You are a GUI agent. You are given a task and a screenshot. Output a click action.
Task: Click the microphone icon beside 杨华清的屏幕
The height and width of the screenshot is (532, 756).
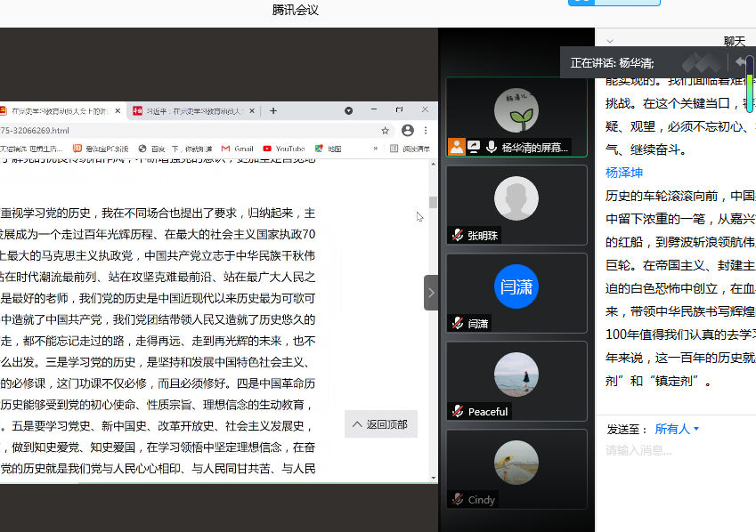pyautogui.click(x=491, y=148)
